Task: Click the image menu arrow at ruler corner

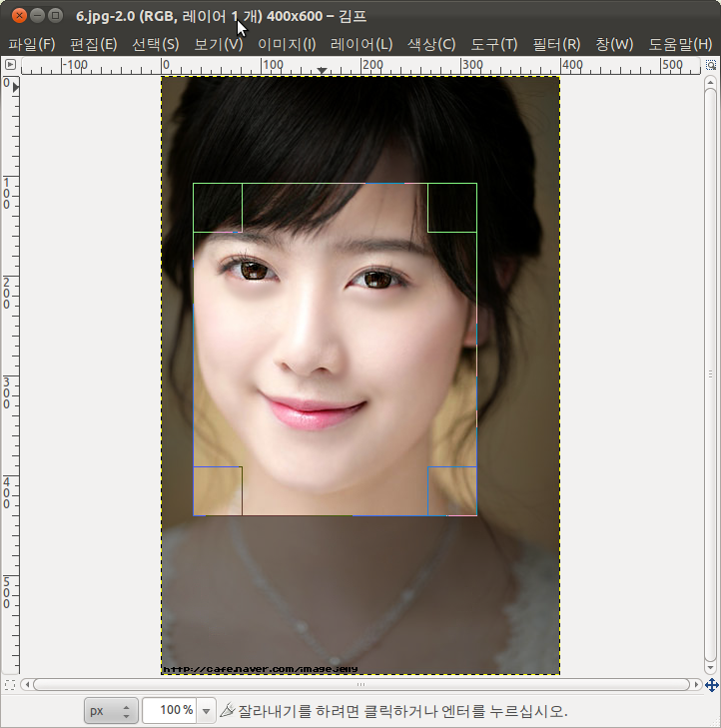Action: click(10, 65)
